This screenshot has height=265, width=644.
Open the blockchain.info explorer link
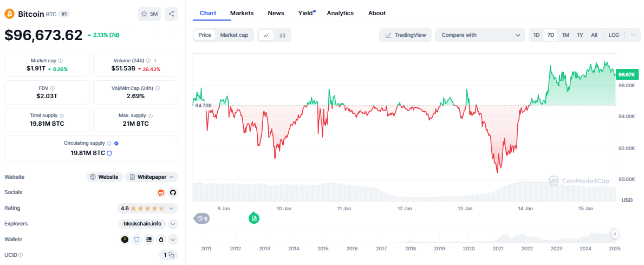click(x=142, y=224)
